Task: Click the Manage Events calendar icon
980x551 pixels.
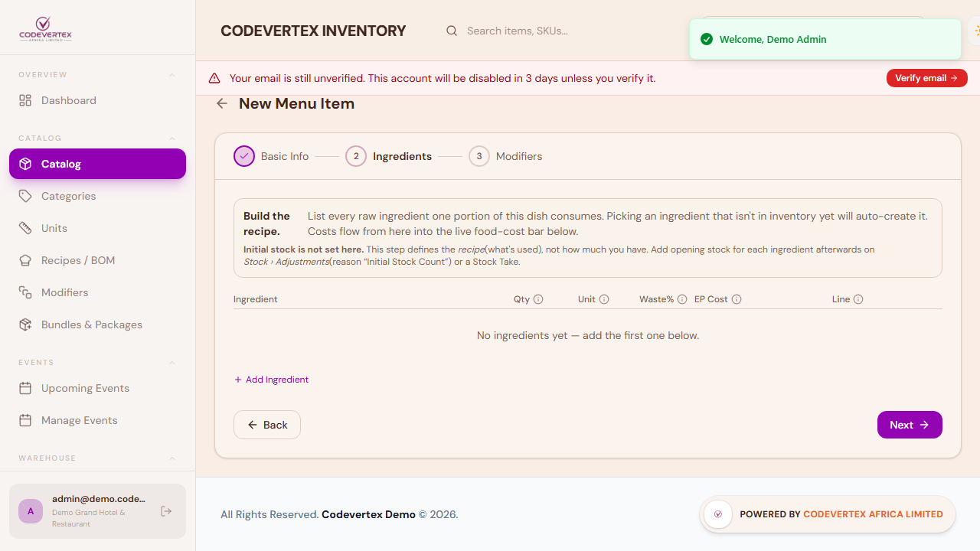Action: [25, 420]
